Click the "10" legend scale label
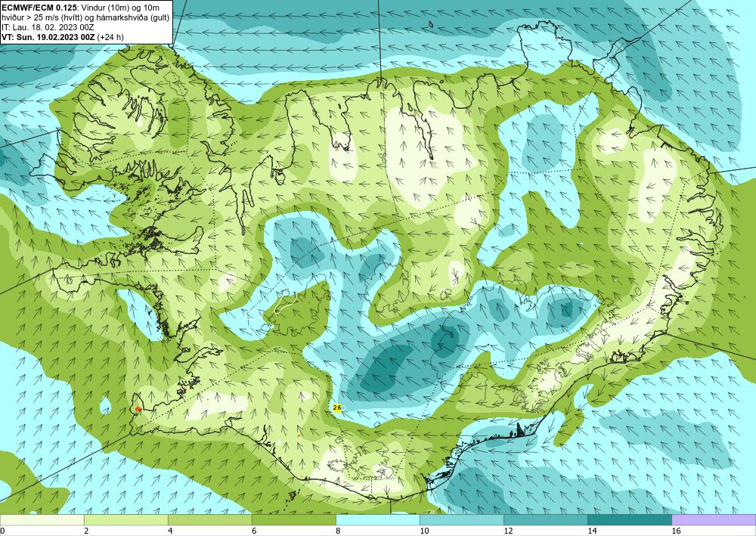 click(x=424, y=531)
